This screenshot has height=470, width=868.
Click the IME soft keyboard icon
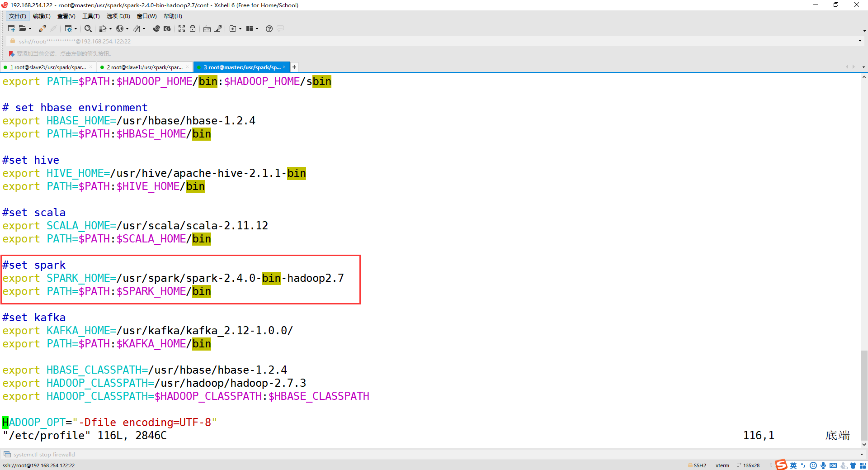point(833,465)
